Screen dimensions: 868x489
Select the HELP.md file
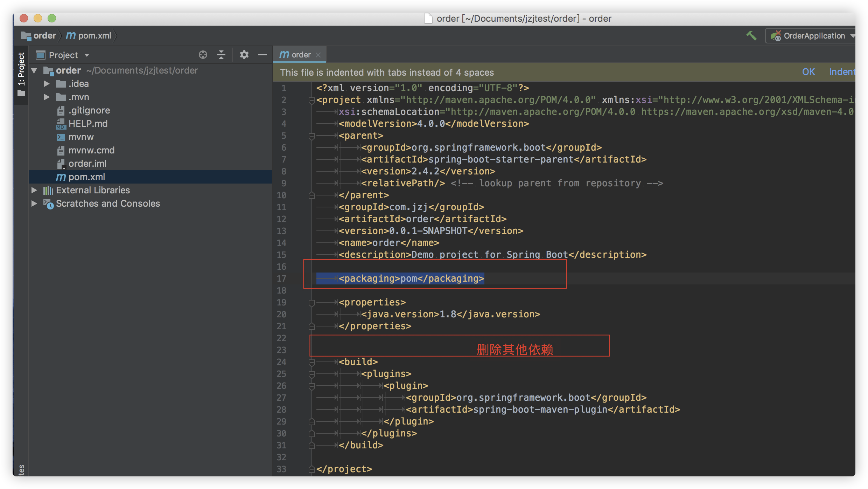(x=88, y=124)
